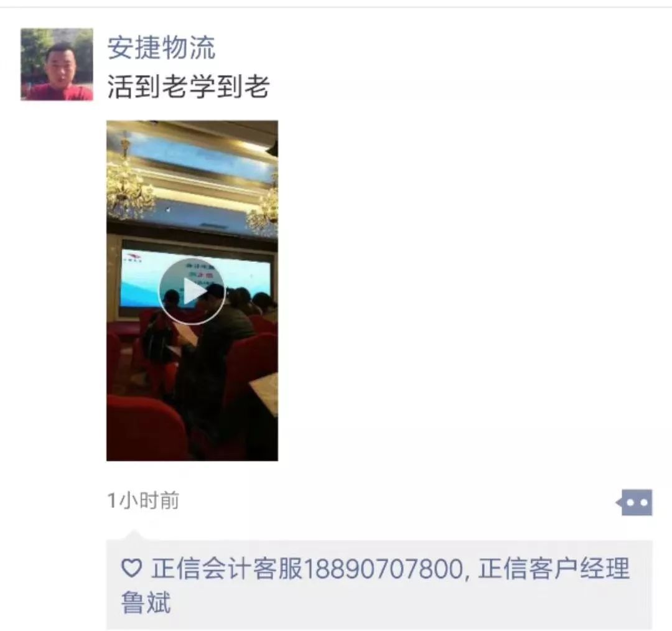Open the profile photo of 安捷物流
Screen dimensions: 672x631
pyautogui.click(x=57, y=64)
